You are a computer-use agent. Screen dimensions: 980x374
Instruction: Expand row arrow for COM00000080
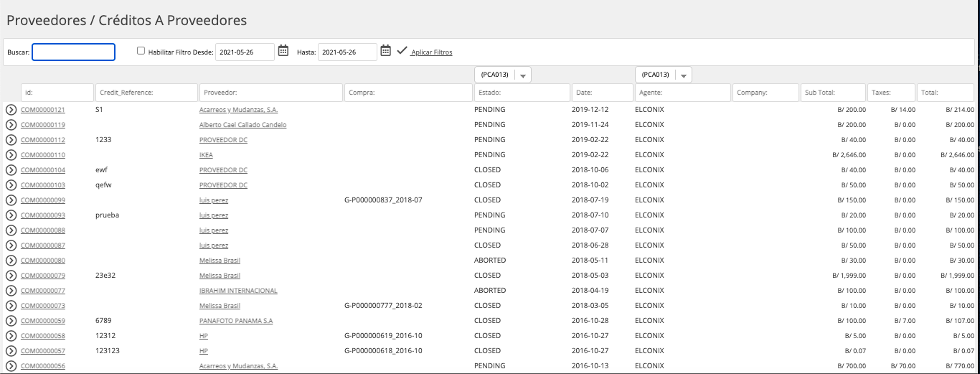pos(11,261)
